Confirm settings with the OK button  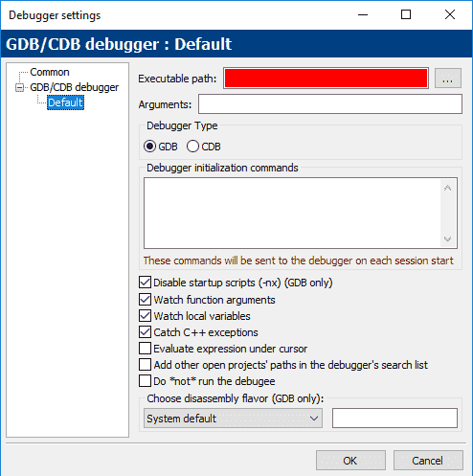coord(350,461)
